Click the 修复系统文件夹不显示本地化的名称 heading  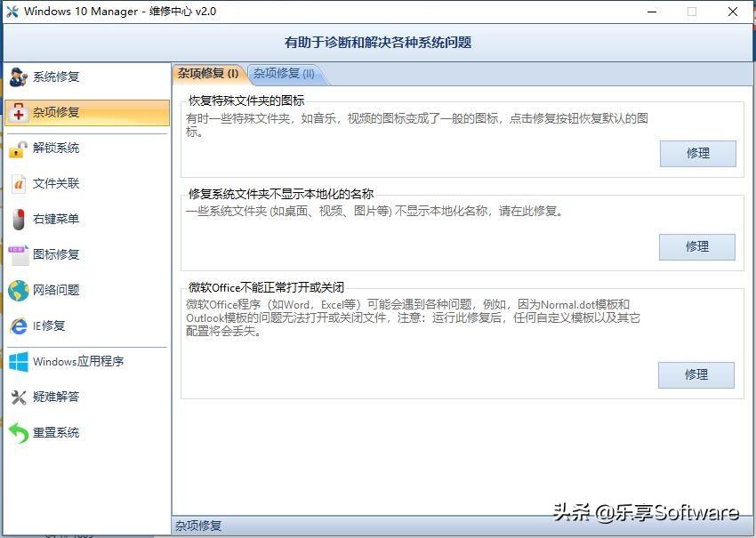click(281, 194)
